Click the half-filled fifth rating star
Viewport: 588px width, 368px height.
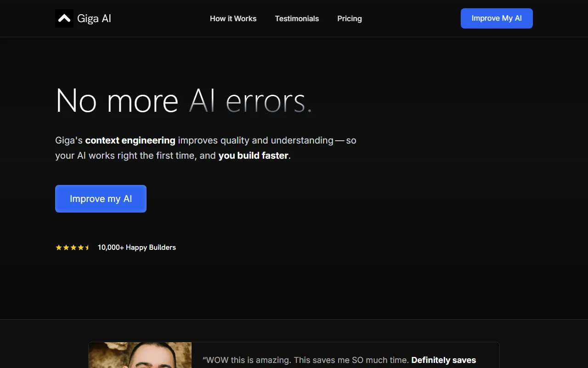(x=87, y=247)
